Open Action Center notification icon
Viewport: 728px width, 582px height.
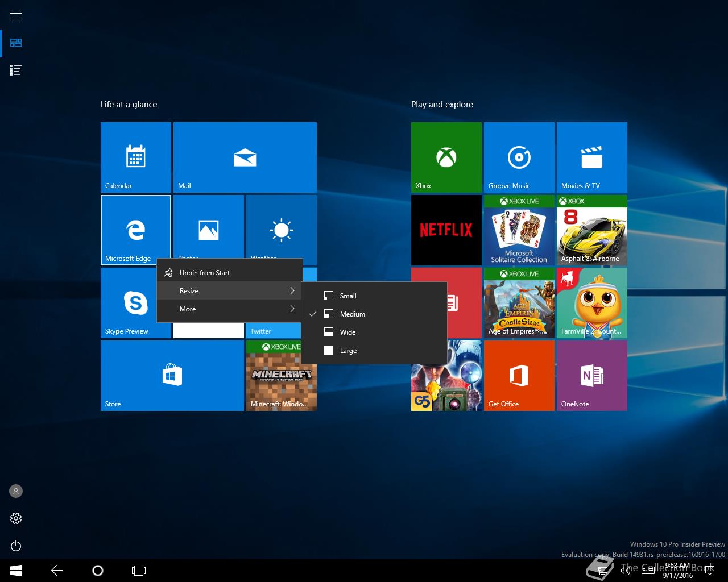pos(710,571)
